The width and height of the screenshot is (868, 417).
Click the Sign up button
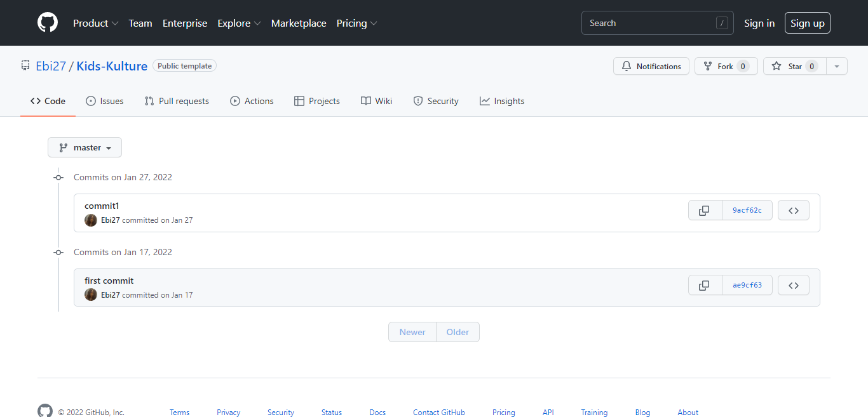click(x=808, y=23)
